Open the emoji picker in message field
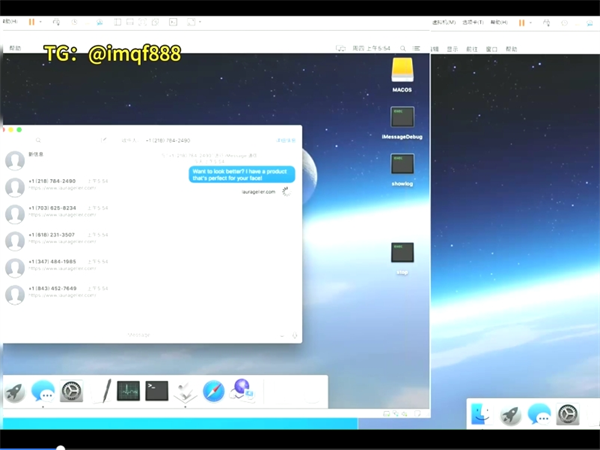The image size is (600, 450). (282, 335)
